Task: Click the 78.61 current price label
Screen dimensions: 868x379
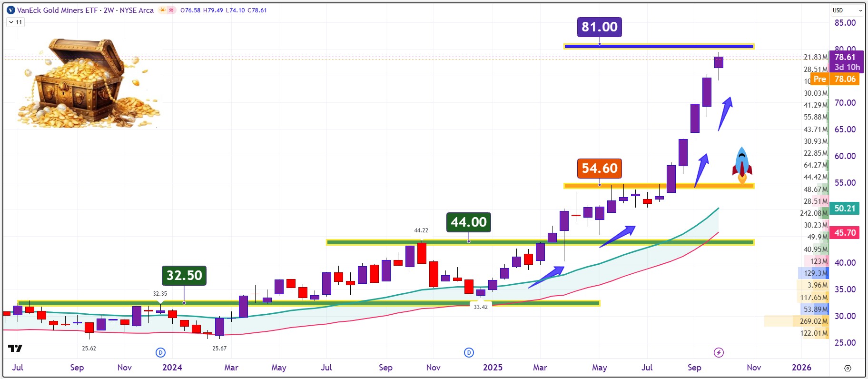Action: point(845,57)
